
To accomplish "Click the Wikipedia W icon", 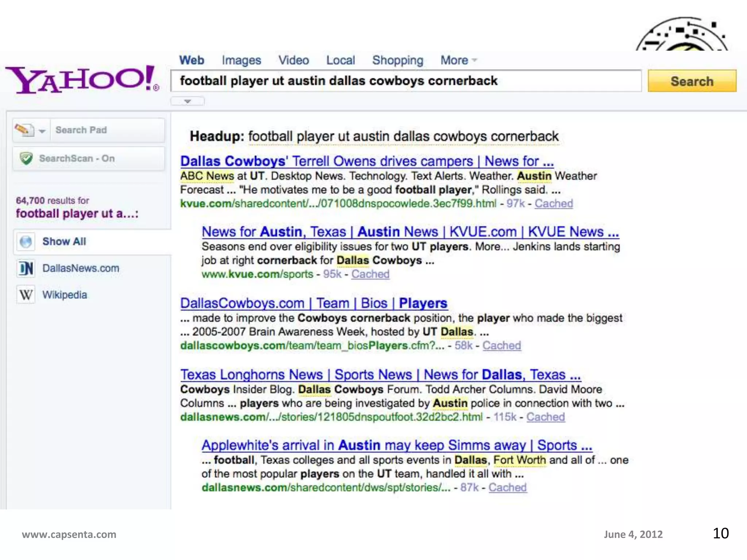I will point(26,295).
